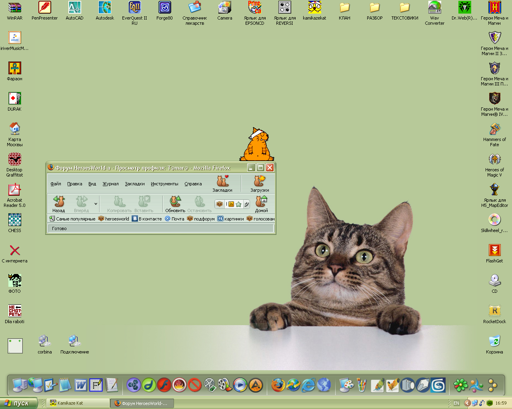Select the Hammers of Fate icon

[x=494, y=134]
